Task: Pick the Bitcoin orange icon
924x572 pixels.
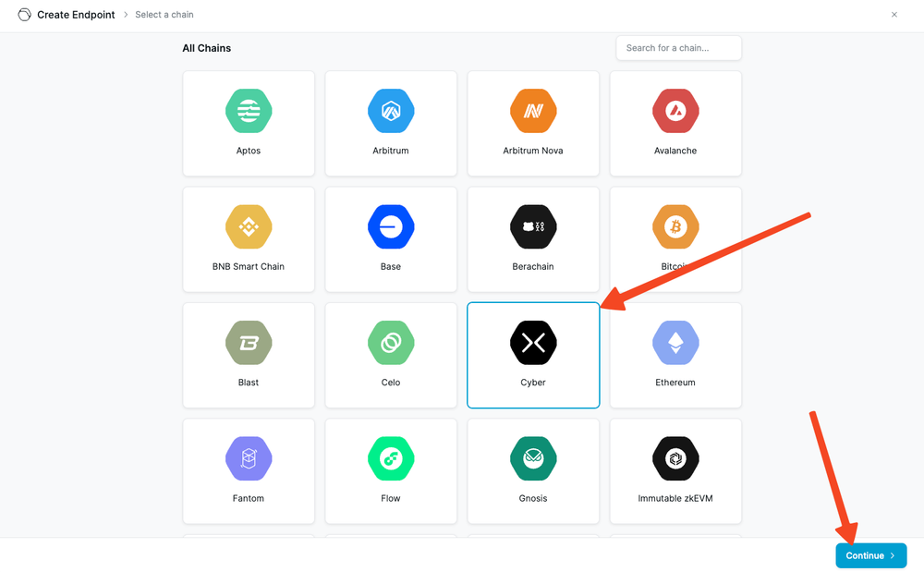Action: [x=675, y=226]
